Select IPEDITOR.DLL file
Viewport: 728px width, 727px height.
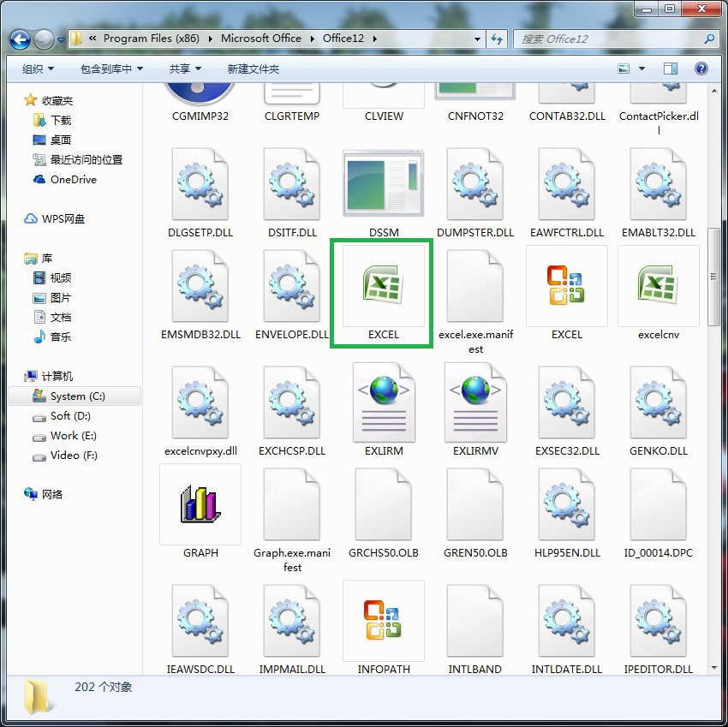pos(659,629)
